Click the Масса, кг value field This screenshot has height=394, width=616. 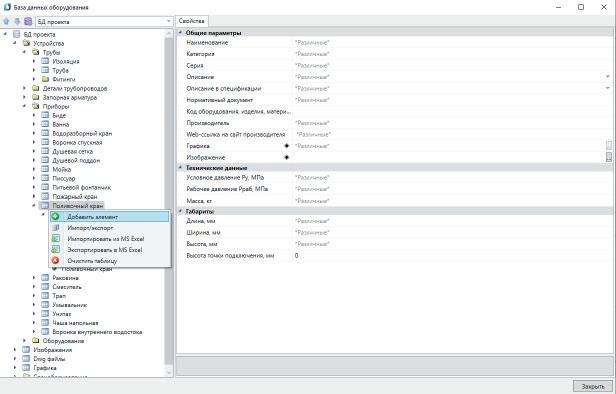pos(452,201)
